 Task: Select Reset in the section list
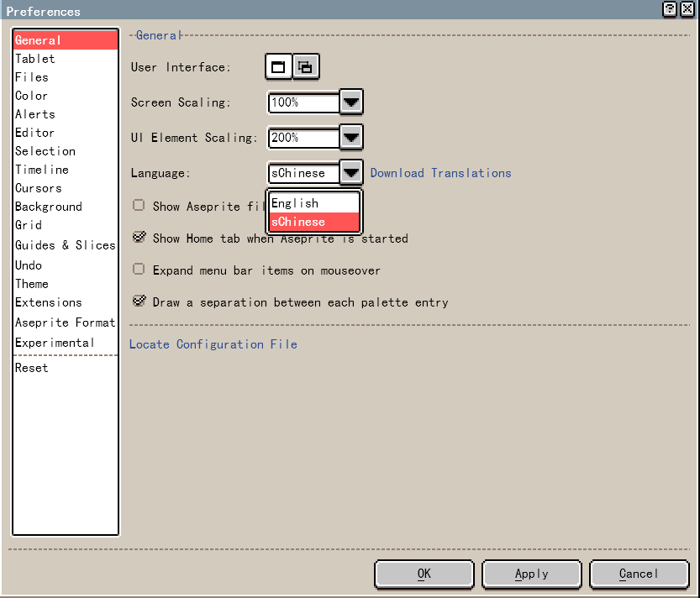(66, 368)
